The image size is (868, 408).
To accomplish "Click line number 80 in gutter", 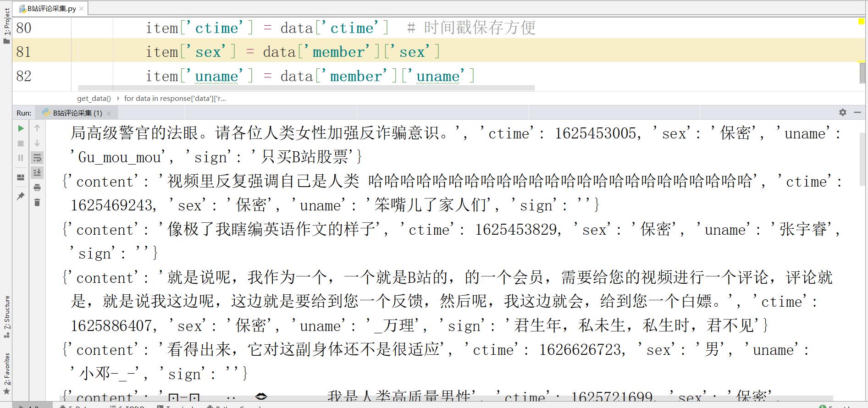I will 24,28.
